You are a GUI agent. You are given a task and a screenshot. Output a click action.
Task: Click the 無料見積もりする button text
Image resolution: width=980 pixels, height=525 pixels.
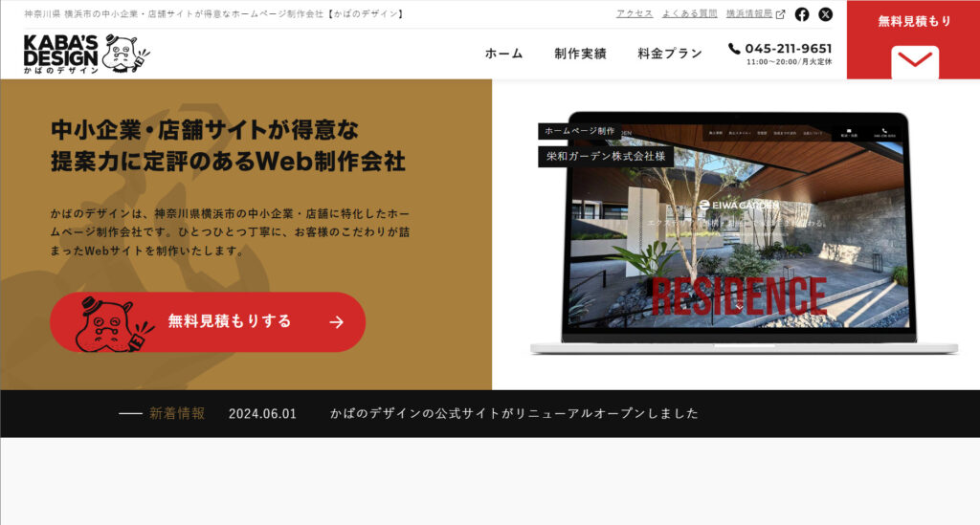[230, 321]
